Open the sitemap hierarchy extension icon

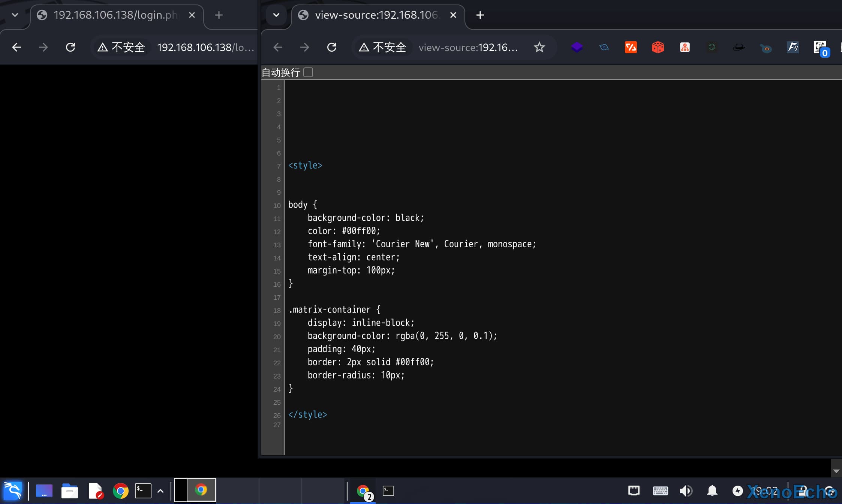[x=685, y=47]
